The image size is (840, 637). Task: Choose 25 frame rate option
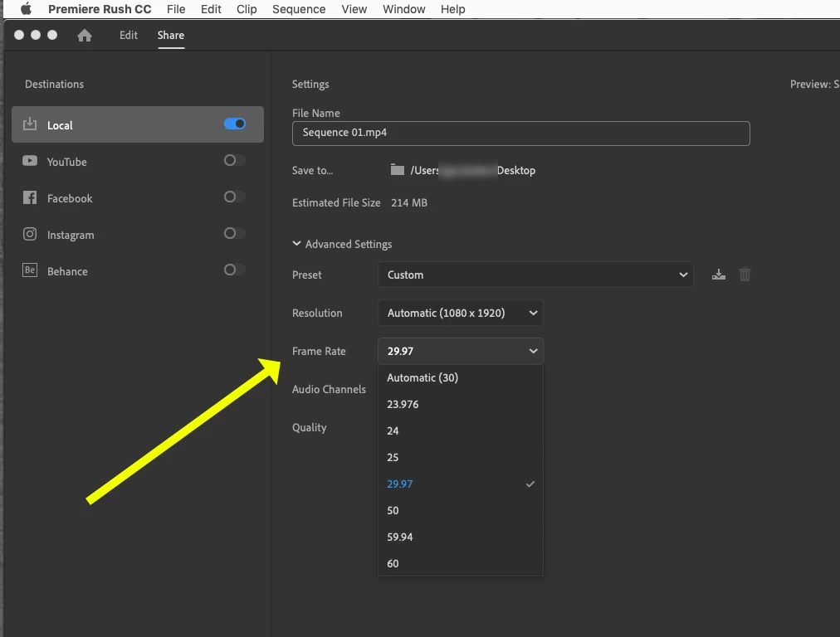[x=461, y=458]
